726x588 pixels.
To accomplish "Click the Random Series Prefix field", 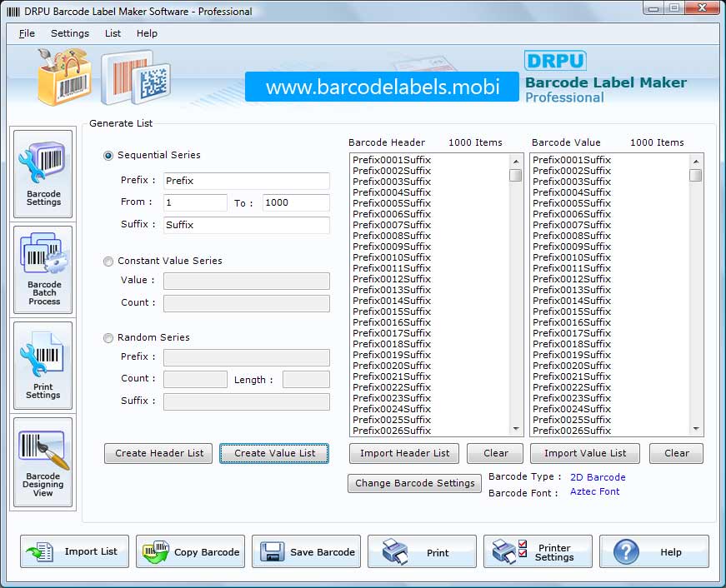I will coord(247,357).
